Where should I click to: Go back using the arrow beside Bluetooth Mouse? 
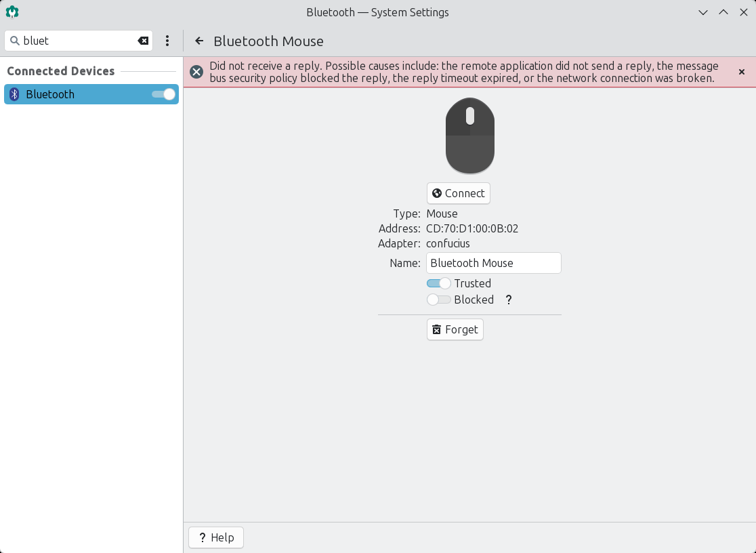(x=199, y=41)
